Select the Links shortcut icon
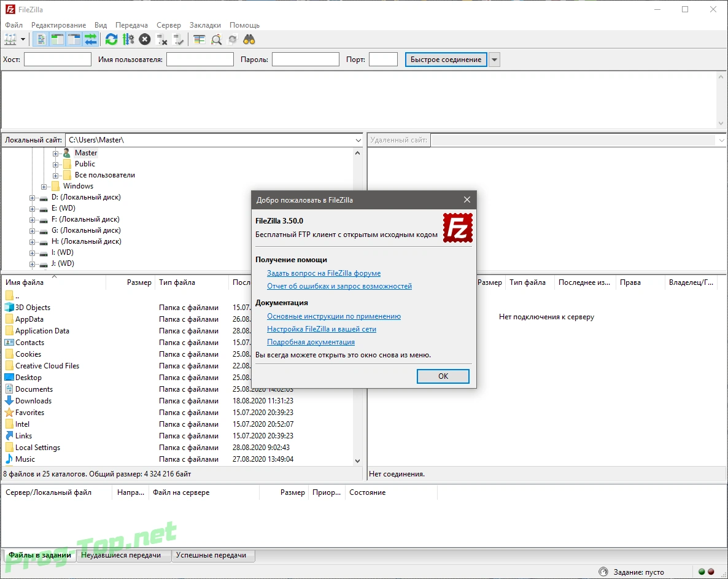This screenshot has height=579, width=728. click(x=9, y=435)
